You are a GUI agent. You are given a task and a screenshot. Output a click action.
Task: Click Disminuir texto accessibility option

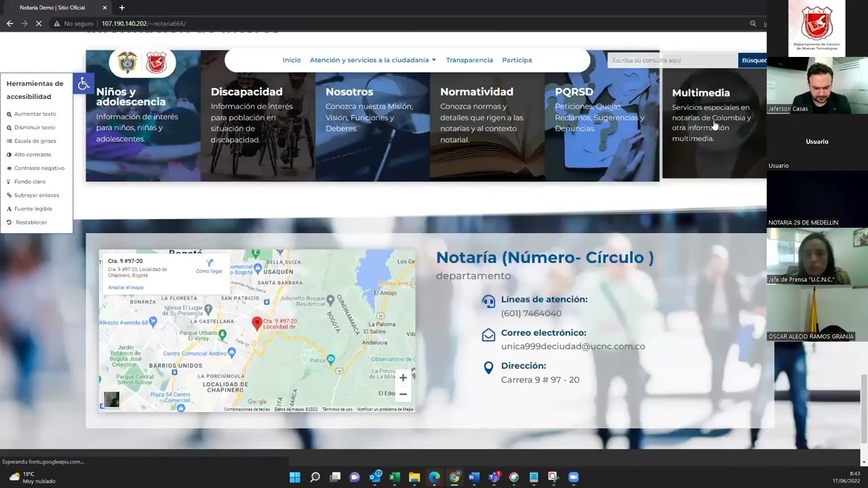(31, 127)
